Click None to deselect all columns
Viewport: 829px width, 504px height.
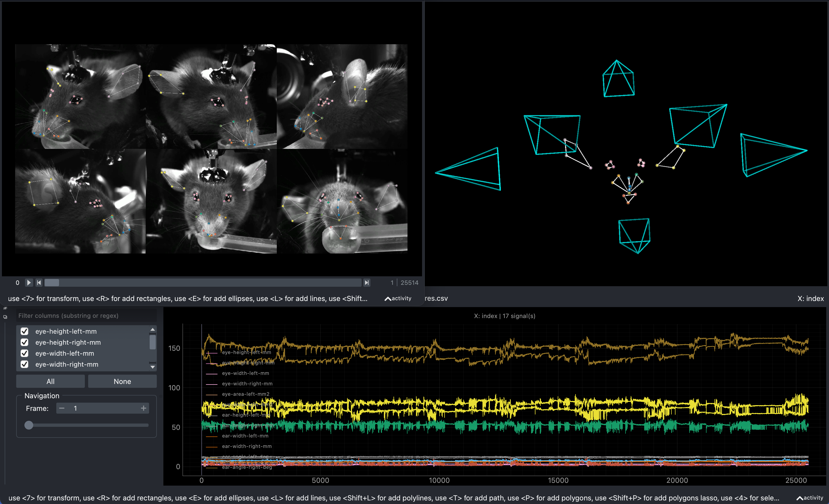tap(122, 381)
